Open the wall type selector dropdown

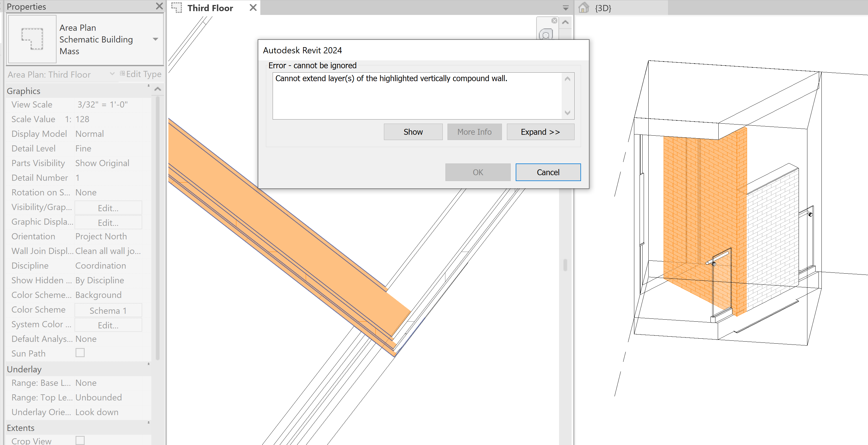click(x=155, y=39)
